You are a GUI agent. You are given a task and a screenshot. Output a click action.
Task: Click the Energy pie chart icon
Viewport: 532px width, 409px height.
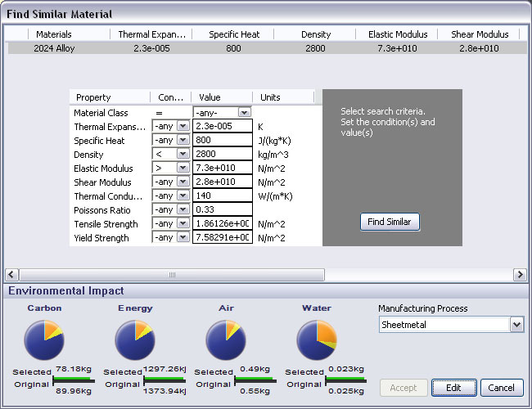[135, 340]
